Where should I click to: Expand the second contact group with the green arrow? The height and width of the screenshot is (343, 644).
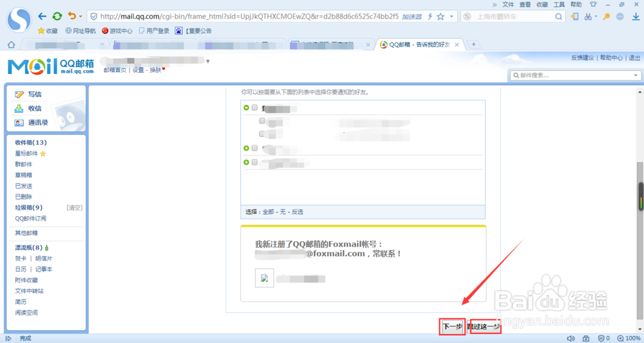click(x=247, y=148)
